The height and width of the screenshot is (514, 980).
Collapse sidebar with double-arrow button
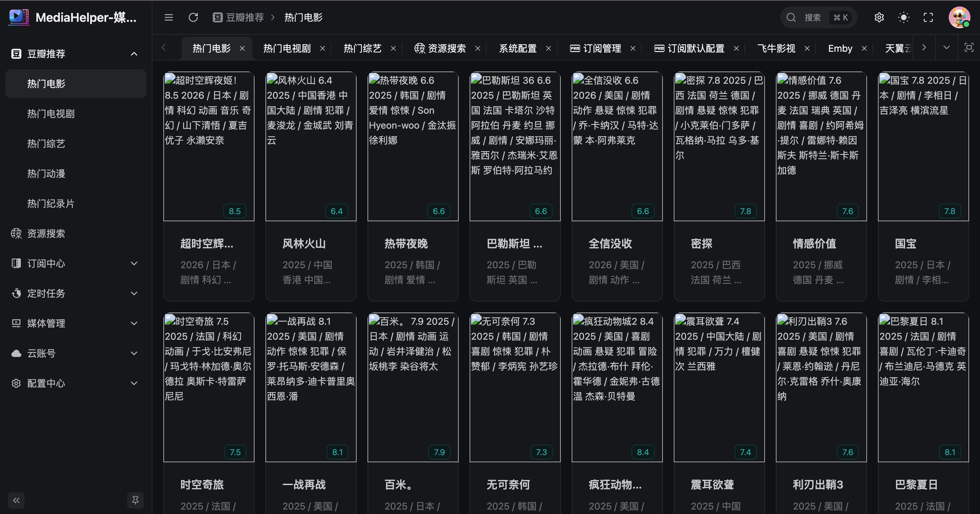(16, 500)
